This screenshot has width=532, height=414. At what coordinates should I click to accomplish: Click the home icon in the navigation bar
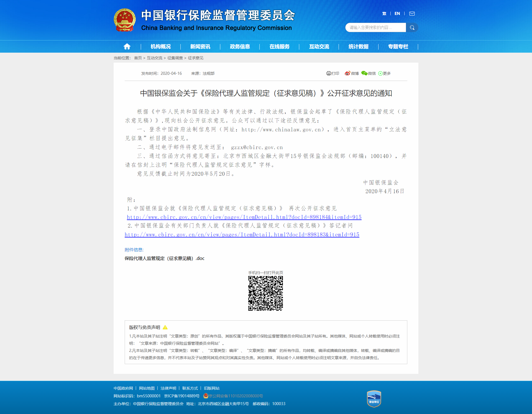coord(127,47)
